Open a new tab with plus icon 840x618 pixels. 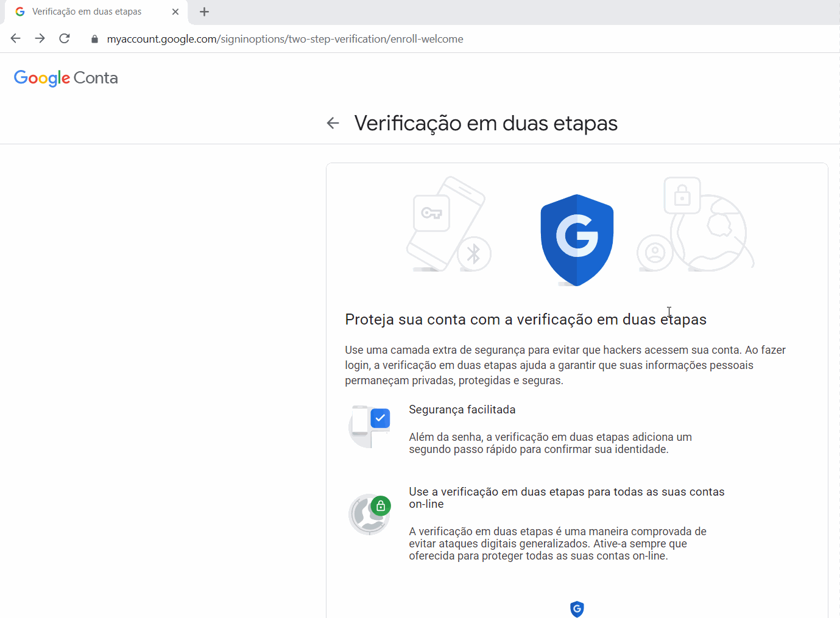click(x=205, y=12)
